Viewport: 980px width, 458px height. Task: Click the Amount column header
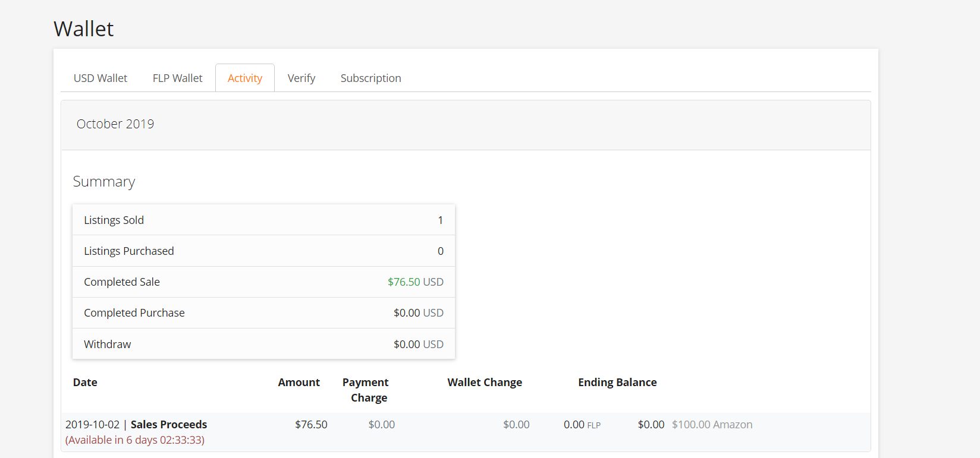[x=299, y=383]
